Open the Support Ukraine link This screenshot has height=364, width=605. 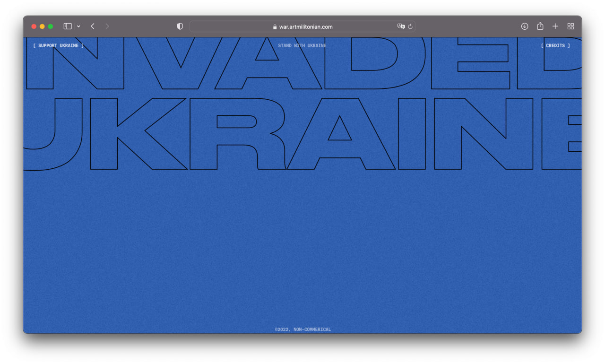pos(59,46)
